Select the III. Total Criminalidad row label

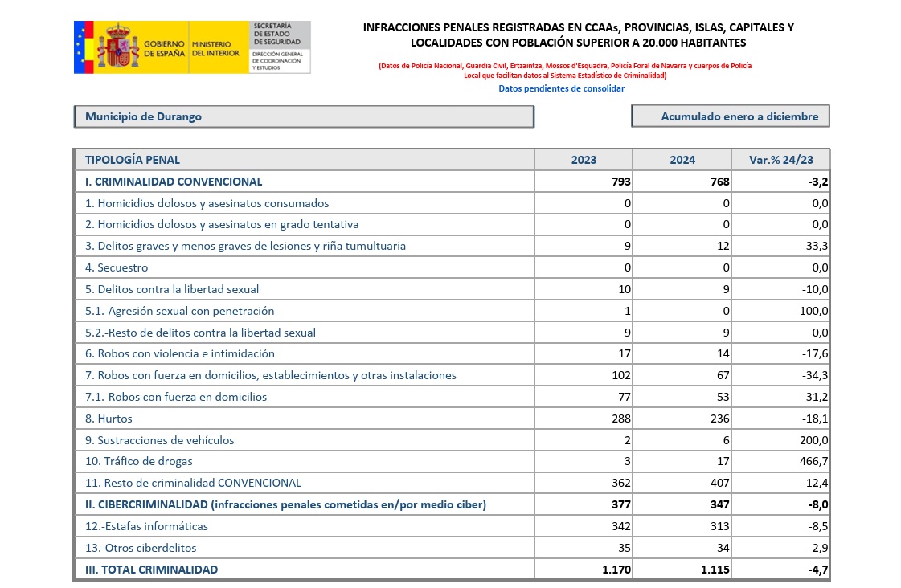coord(151,570)
